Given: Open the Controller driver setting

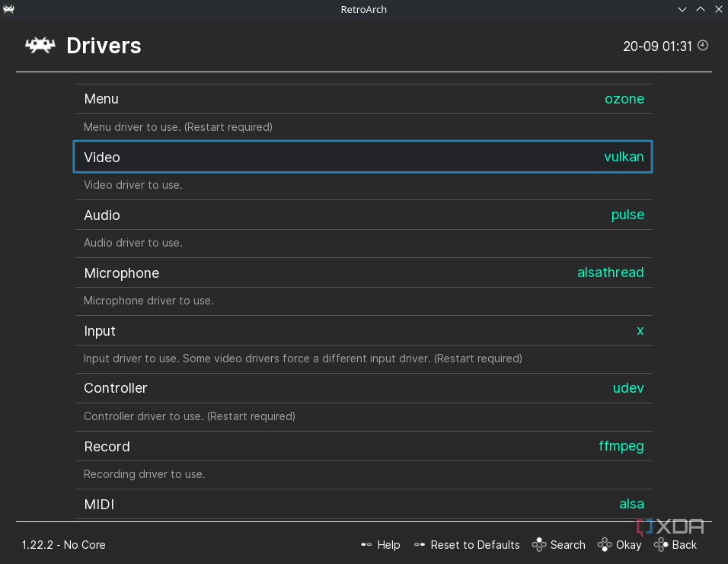Looking at the screenshot, I should [x=363, y=388].
